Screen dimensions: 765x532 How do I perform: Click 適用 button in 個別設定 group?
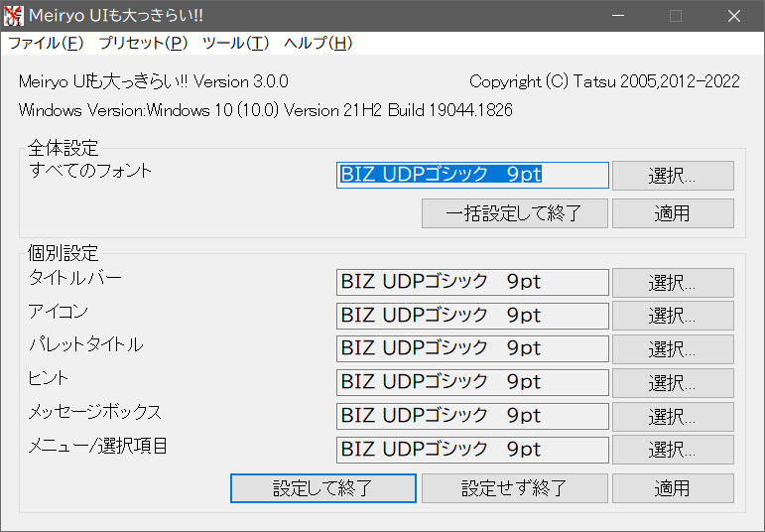pyautogui.click(x=673, y=488)
